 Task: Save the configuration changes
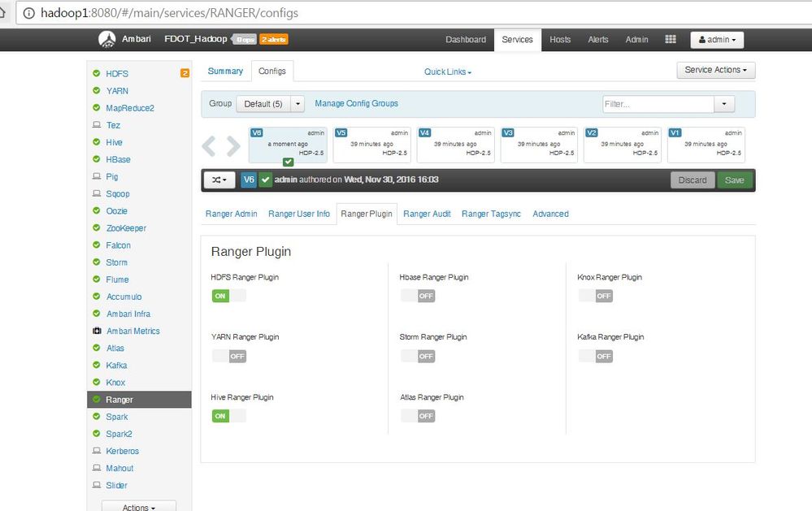[x=734, y=180]
